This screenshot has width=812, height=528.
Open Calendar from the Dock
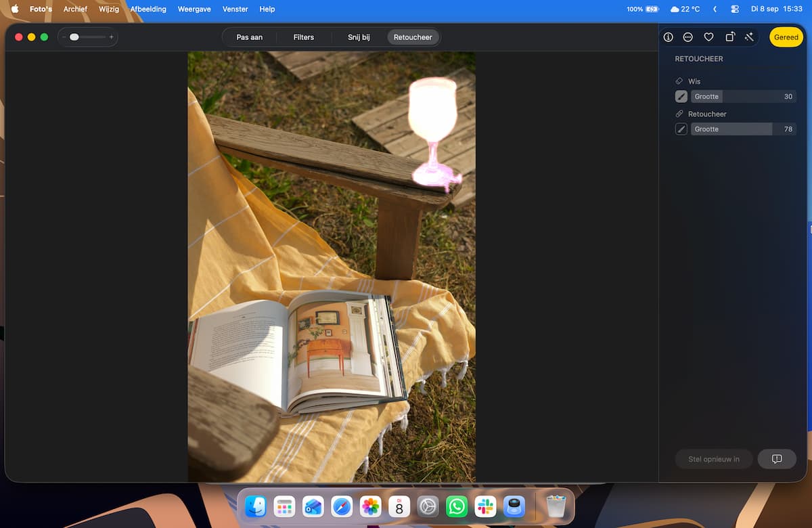click(399, 506)
